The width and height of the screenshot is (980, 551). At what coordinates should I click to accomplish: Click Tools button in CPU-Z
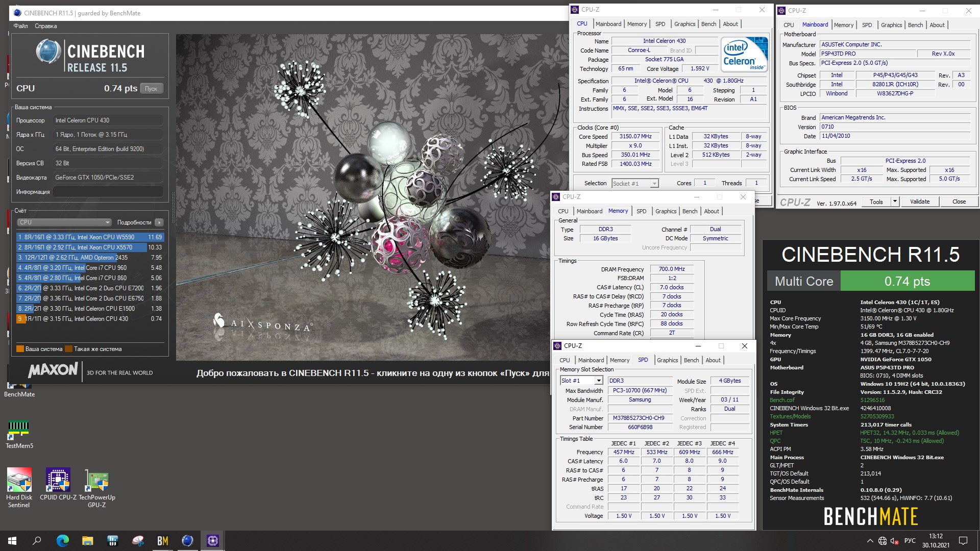[x=876, y=202]
